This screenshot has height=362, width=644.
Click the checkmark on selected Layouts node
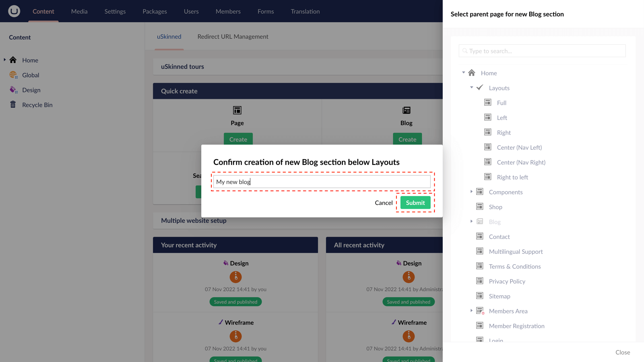480,88
